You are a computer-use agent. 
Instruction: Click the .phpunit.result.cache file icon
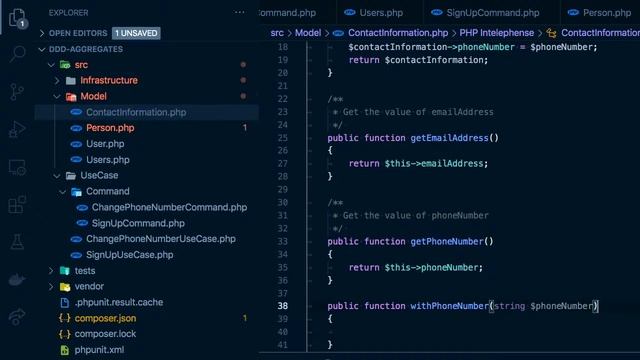click(64, 302)
